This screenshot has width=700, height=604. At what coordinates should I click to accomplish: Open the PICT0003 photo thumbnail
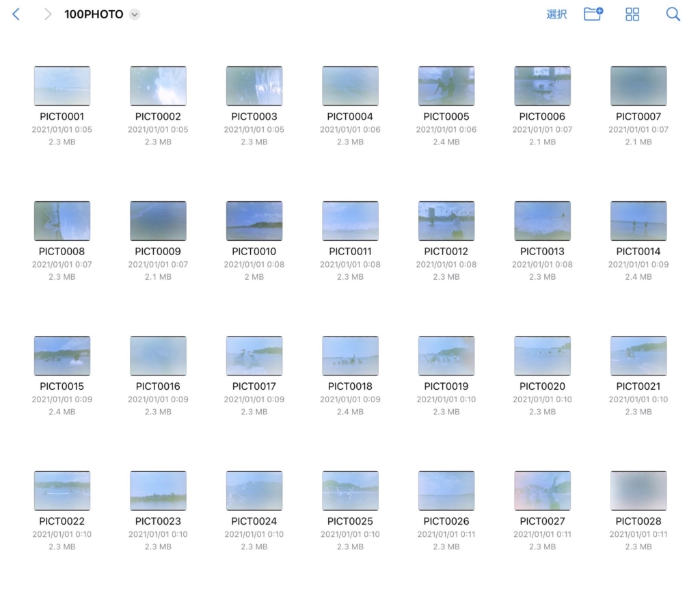pyautogui.click(x=254, y=86)
